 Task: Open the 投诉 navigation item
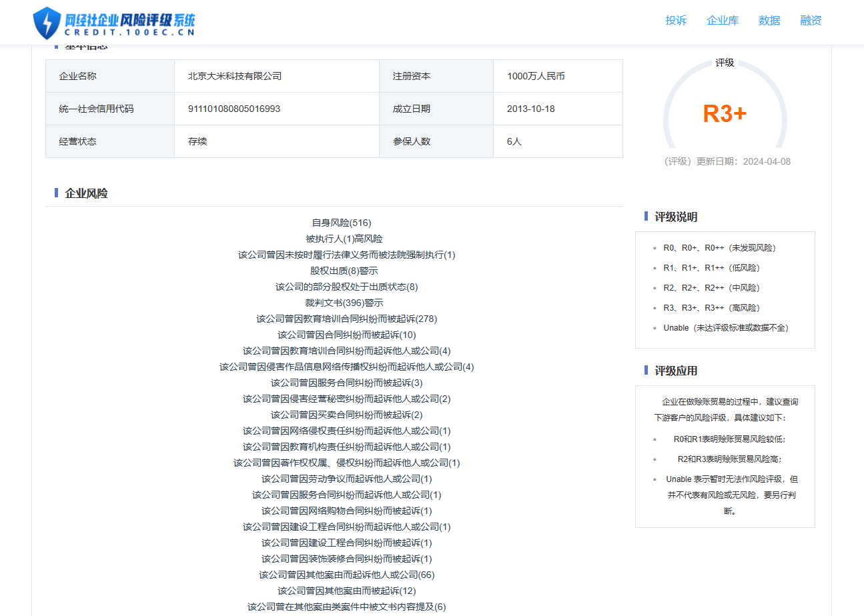[676, 21]
